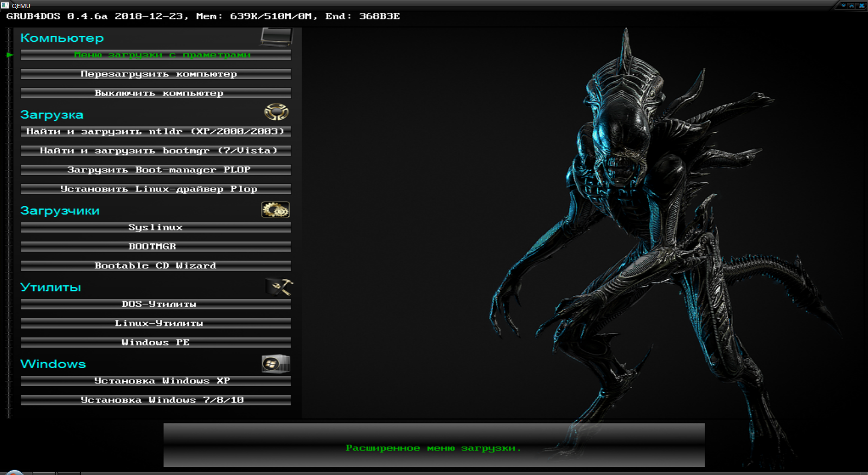Click the 'Загрузка' section heading

[52, 114]
